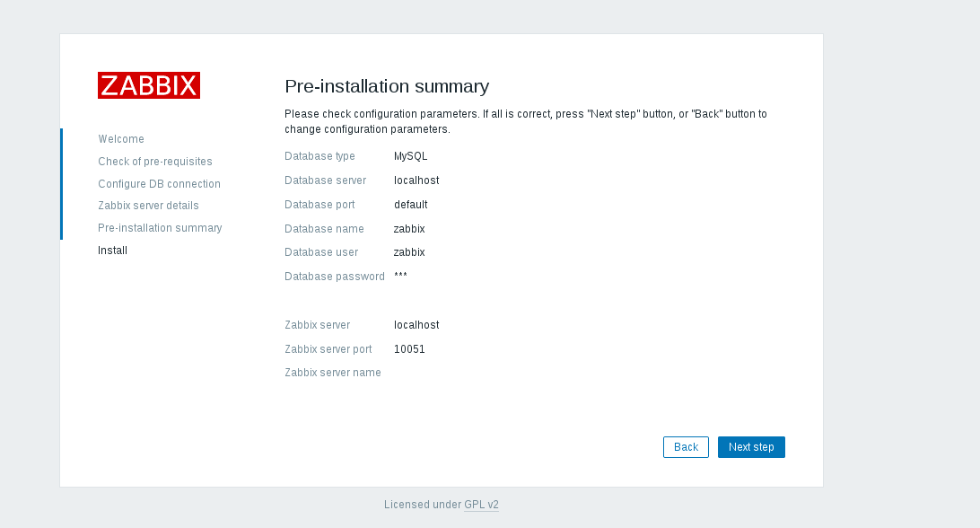The image size is (980, 528).
Task: Click the Zabbix server localhost value
Action: pos(416,324)
